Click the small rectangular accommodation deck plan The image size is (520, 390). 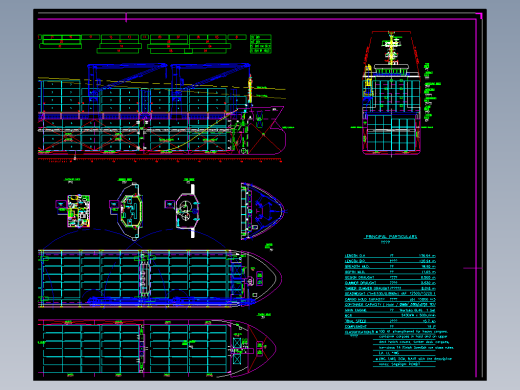(x=78, y=211)
